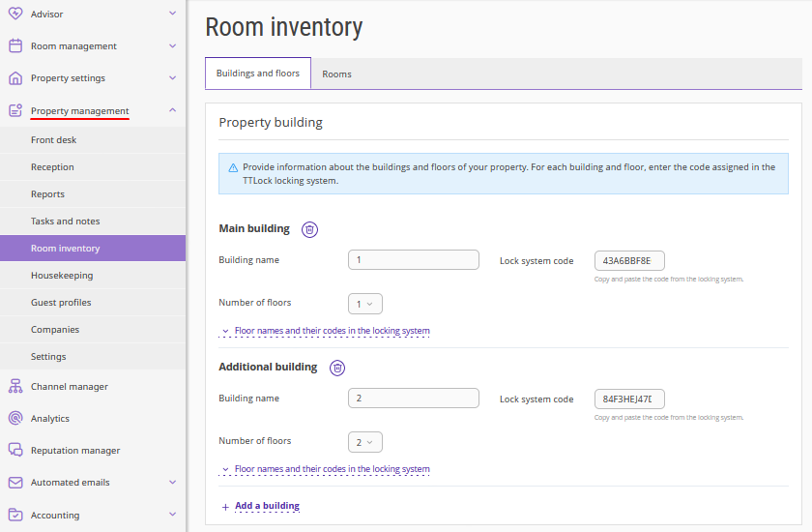Image resolution: width=812 pixels, height=532 pixels.
Task: Open Main building number of floors dropdown
Action: tap(365, 304)
